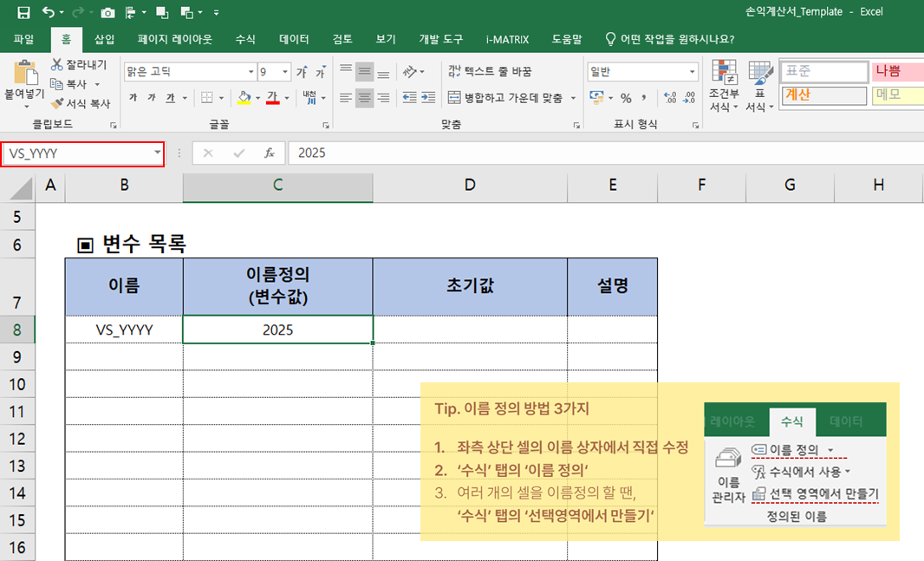This screenshot has height=561, width=924.
Task: Toggle bold (가) formatting
Action: click(x=133, y=97)
